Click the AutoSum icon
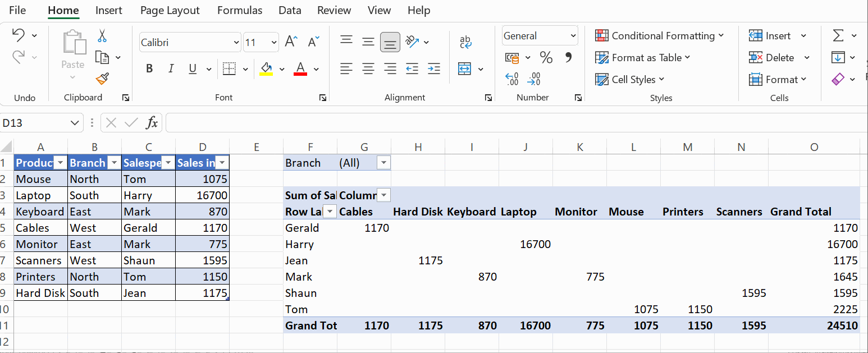Image resolution: width=868 pixels, height=353 pixels. click(x=839, y=35)
